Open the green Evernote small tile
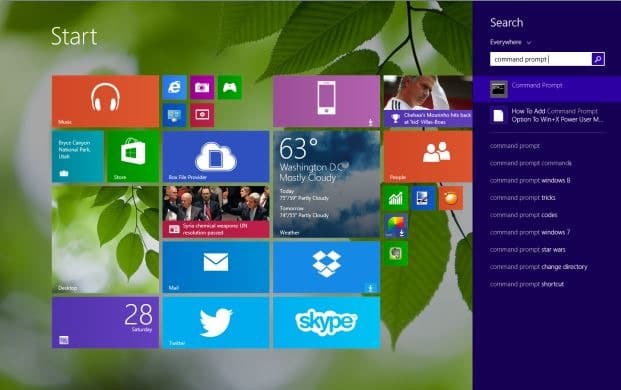621x390 pixels. (x=396, y=254)
